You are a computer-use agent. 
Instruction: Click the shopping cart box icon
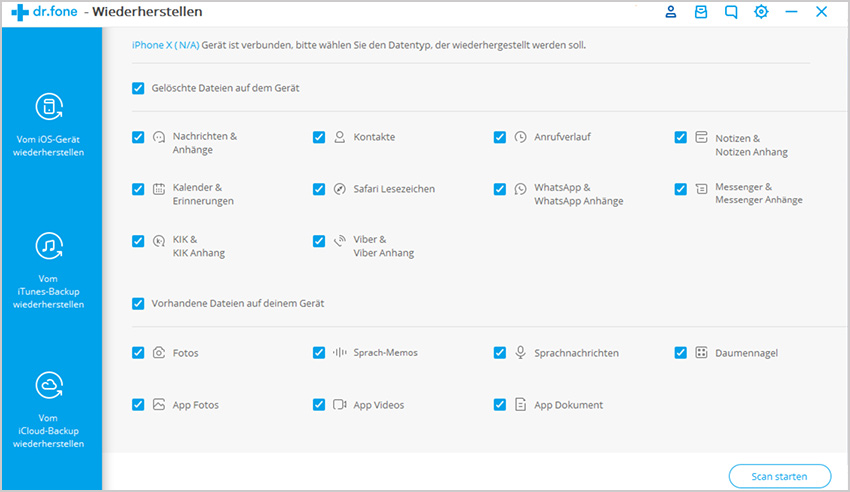click(x=701, y=12)
